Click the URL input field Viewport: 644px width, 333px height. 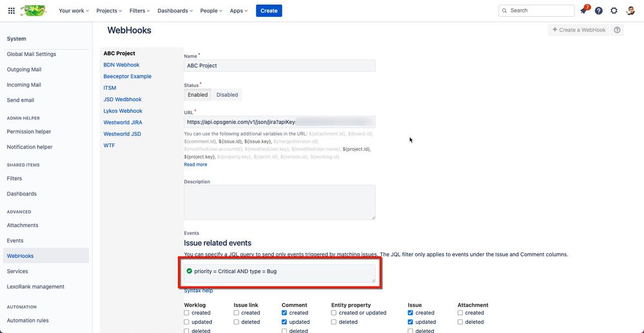pyautogui.click(x=280, y=122)
